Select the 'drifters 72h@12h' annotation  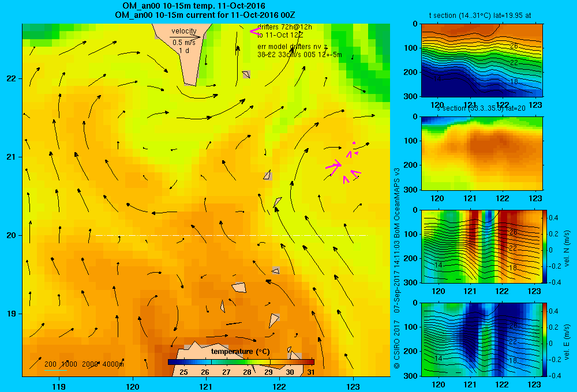[x=285, y=27]
